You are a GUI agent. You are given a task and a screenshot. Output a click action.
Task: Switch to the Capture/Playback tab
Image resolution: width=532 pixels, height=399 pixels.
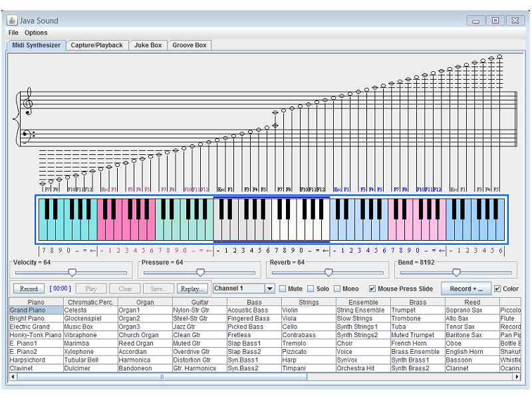pyautogui.click(x=97, y=45)
